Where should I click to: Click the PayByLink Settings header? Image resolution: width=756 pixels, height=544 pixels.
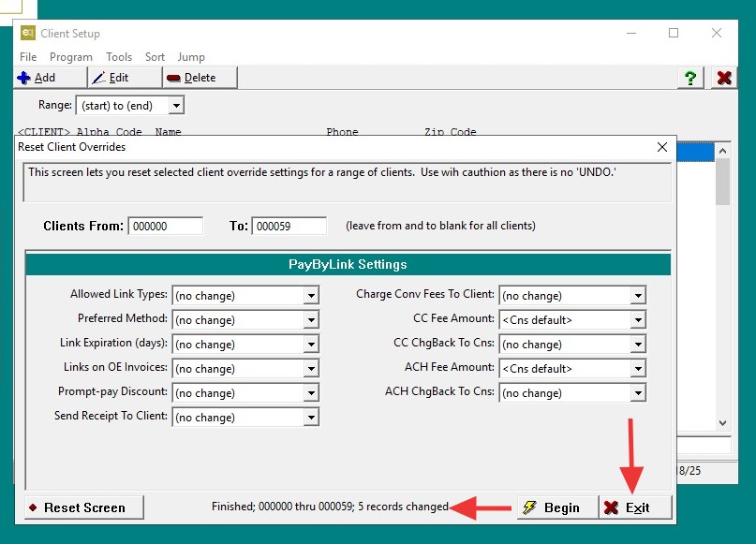[x=348, y=264]
